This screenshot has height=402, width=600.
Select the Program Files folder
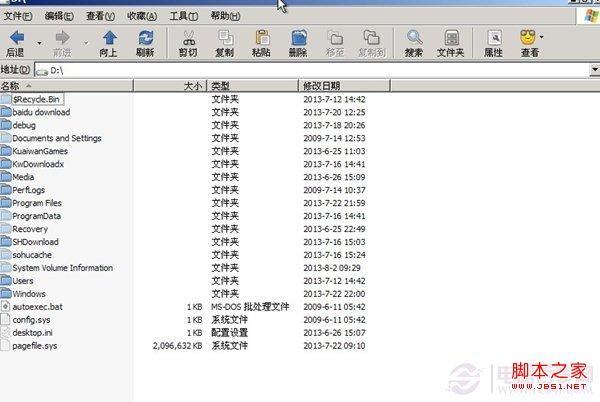[37, 203]
